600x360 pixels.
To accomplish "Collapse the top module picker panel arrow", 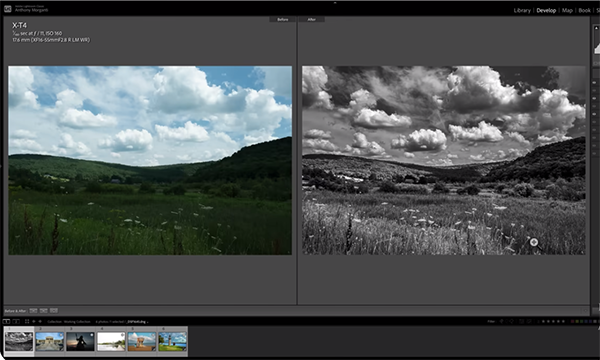I will click(x=335, y=2).
